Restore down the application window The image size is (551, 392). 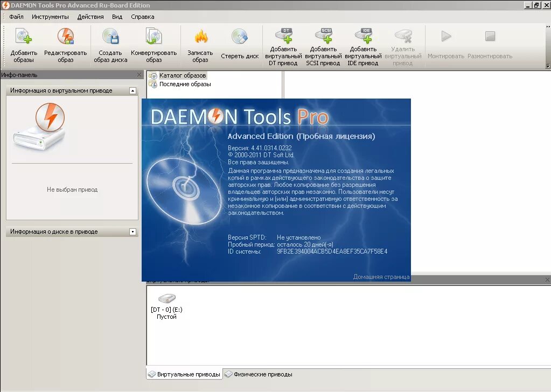pyautogui.click(x=536, y=5)
